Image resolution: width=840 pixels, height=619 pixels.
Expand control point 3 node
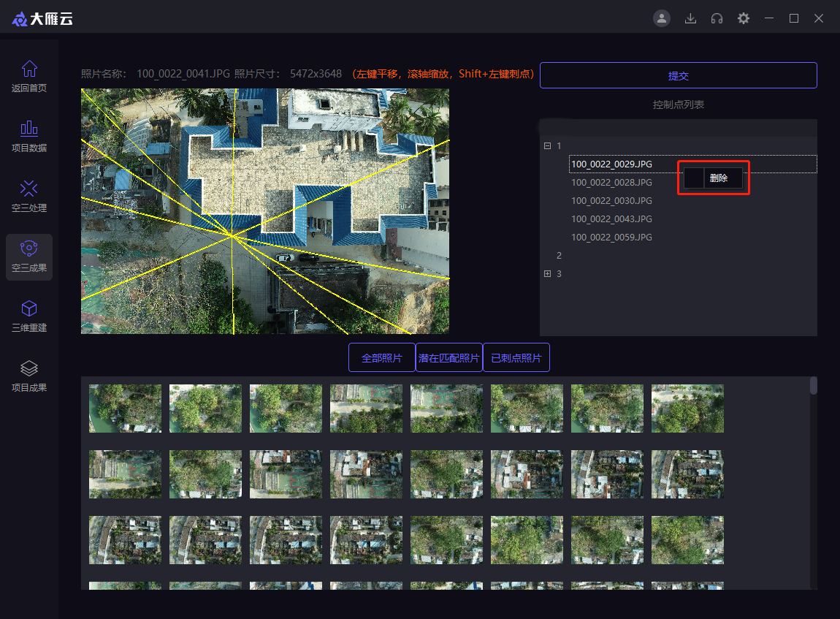tap(548, 273)
